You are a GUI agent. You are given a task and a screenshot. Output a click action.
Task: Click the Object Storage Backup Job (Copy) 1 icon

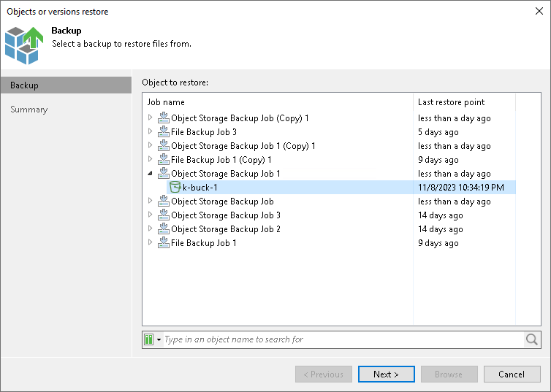pos(164,118)
